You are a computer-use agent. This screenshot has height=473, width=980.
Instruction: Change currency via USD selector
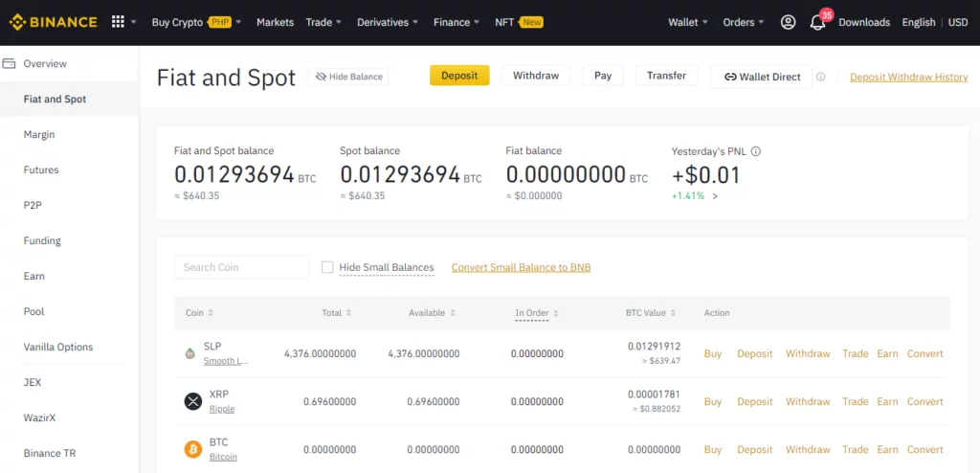coord(958,23)
